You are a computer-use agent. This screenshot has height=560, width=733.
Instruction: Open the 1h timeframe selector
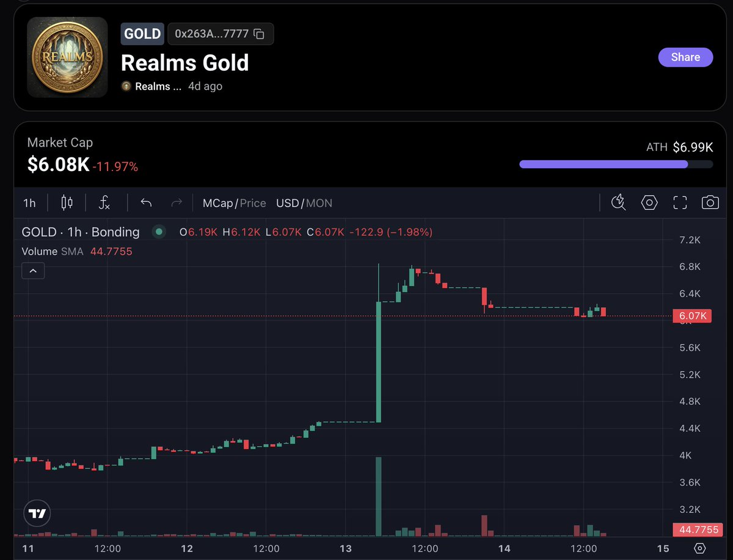pyautogui.click(x=29, y=203)
